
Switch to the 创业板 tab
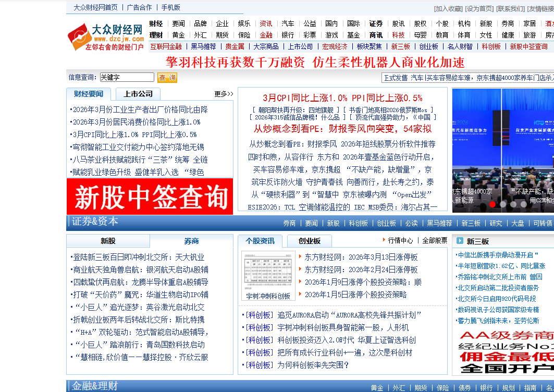tap(310, 241)
